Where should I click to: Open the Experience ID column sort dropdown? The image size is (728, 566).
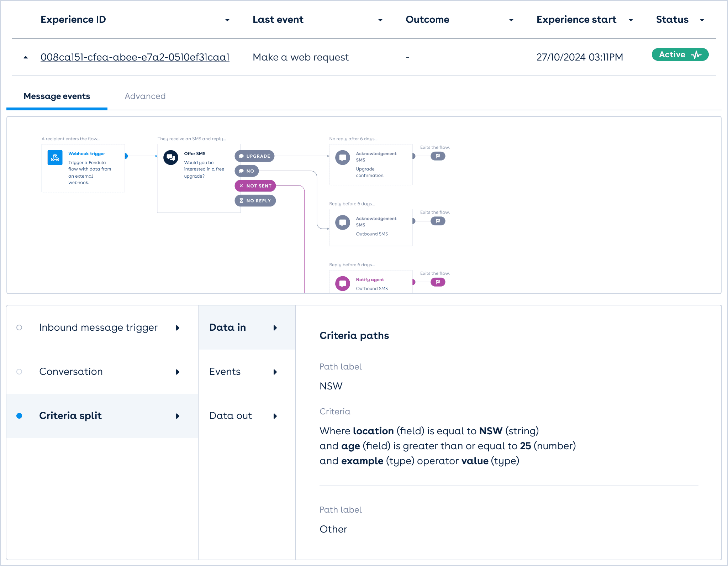pos(227,20)
